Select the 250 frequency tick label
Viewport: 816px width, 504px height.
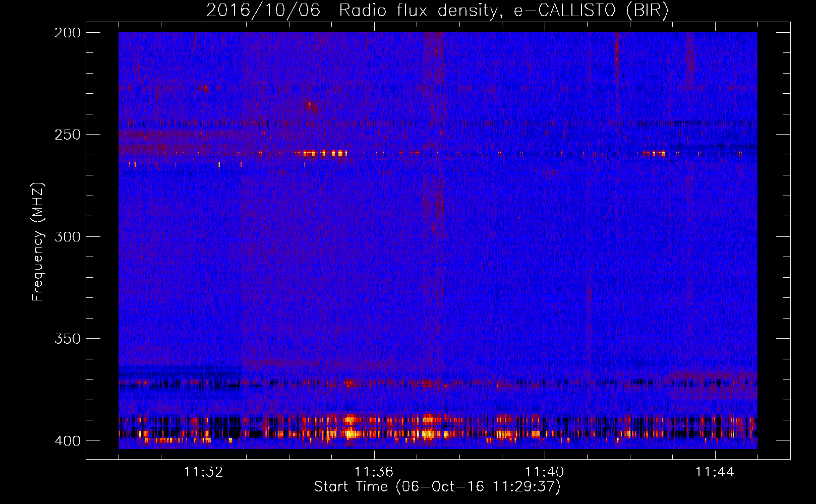[x=68, y=135]
